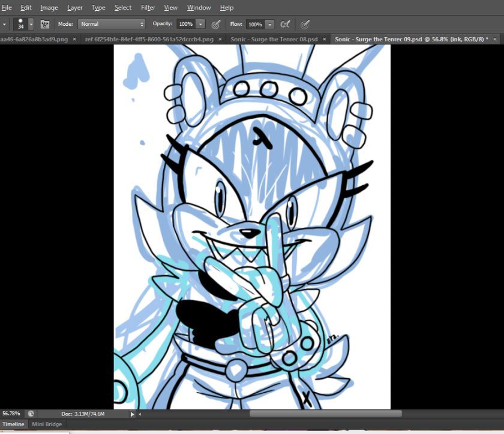Viewport: 504px width, 434px height.
Task: Click the Flow 100% value field
Action: (x=255, y=25)
